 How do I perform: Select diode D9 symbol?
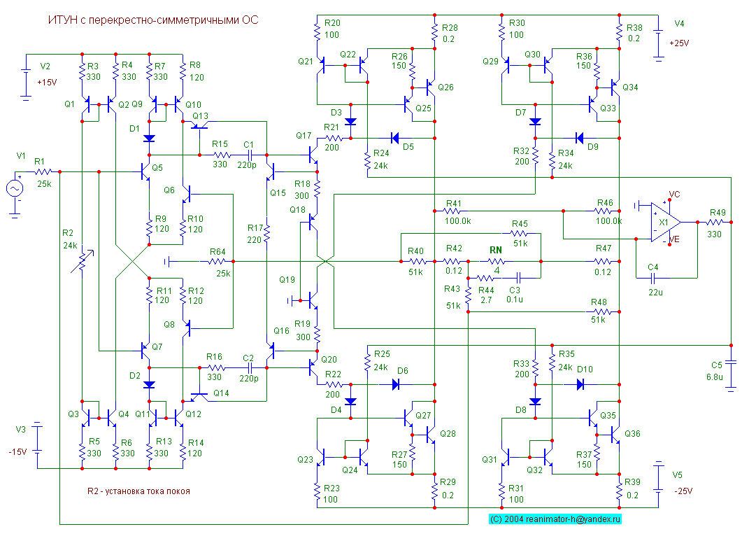click(x=580, y=139)
